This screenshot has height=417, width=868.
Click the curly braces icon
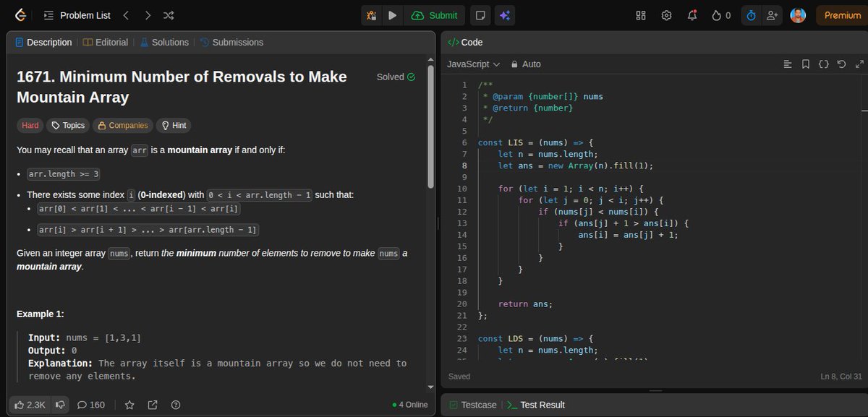point(823,64)
